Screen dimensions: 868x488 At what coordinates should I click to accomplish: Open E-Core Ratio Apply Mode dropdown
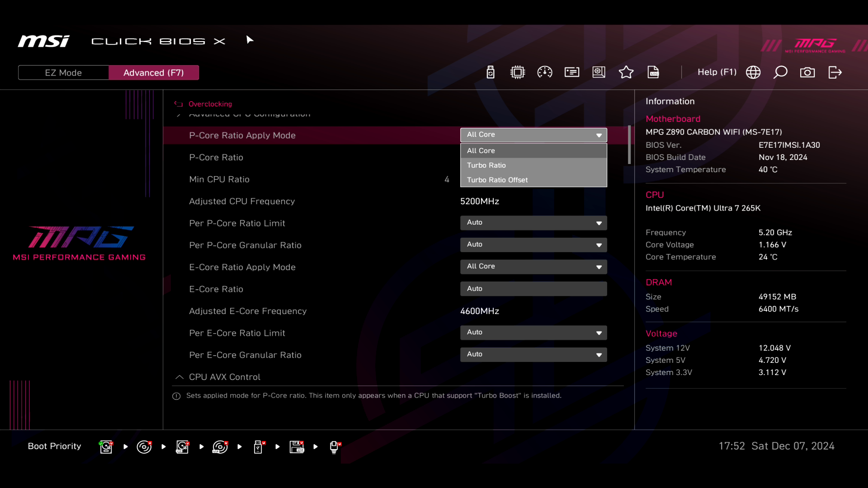coord(533,267)
